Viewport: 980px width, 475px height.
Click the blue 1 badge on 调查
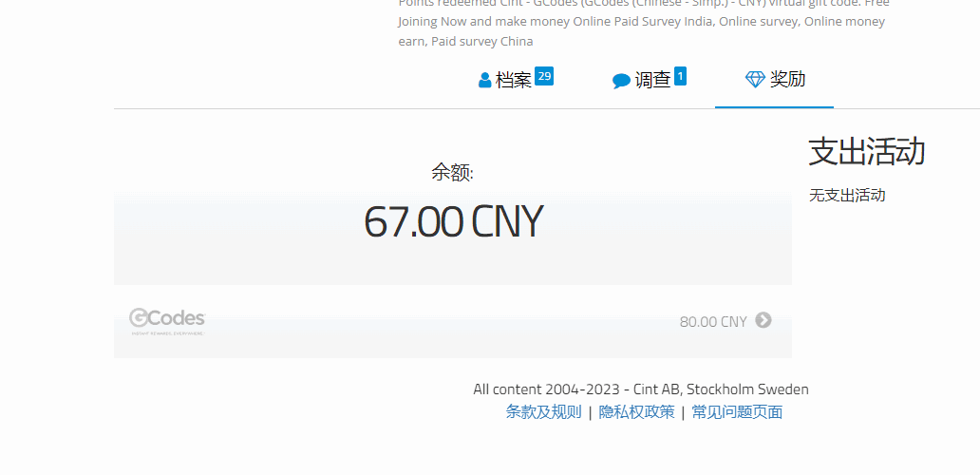680,76
